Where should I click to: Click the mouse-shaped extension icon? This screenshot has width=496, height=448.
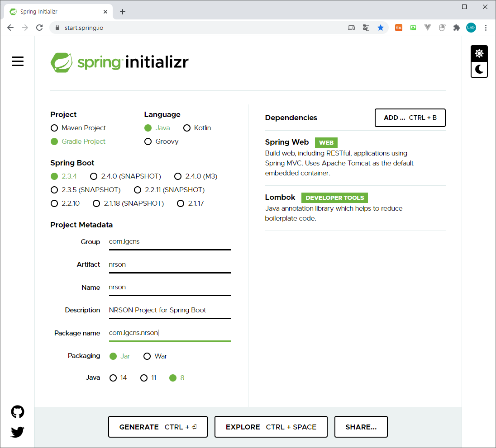click(x=442, y=28)
